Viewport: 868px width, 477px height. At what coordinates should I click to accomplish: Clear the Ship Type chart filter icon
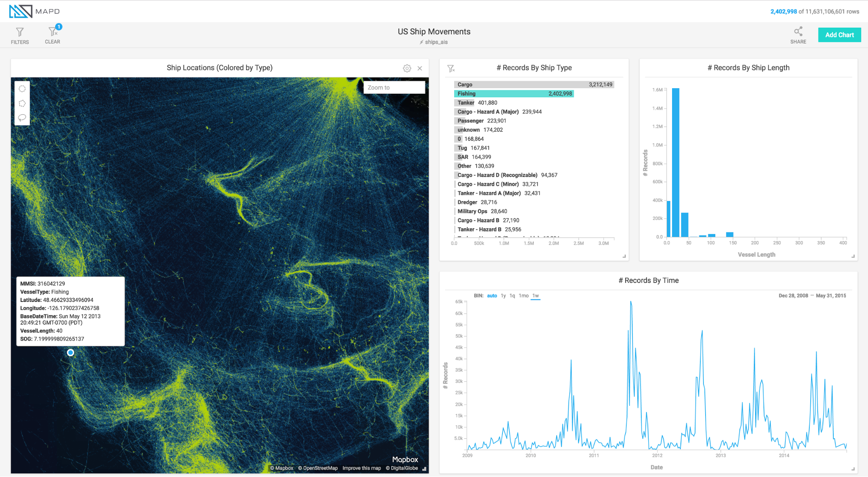pos(451,68)
